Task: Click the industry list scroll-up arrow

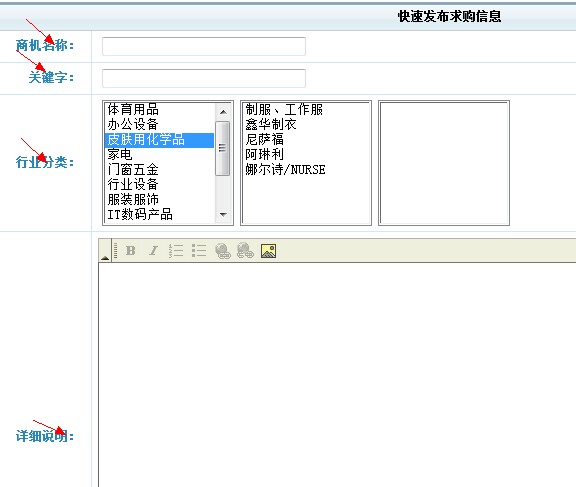Action: 223,112
